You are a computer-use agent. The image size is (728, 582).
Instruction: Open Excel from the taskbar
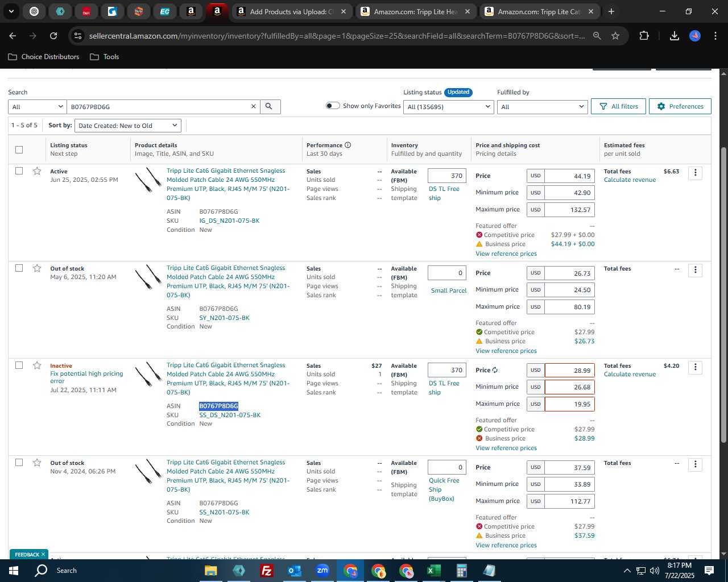pyautogui.click(x=433, y=571)
